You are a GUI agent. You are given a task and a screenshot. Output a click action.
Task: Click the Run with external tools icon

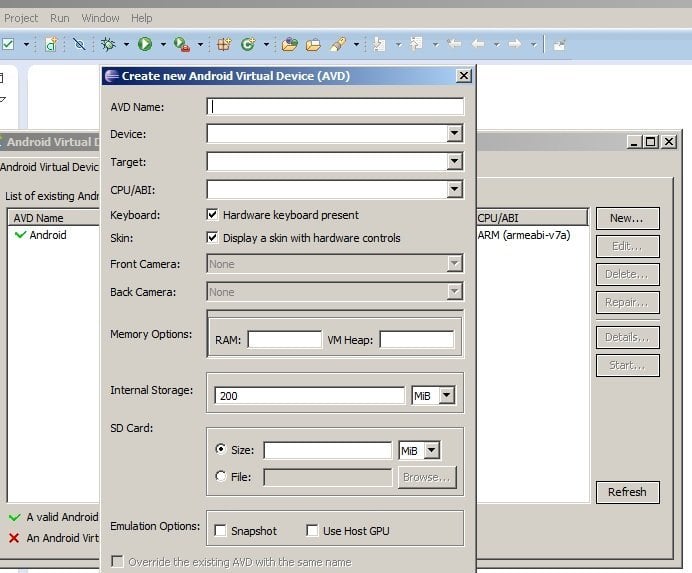[181, 44]
